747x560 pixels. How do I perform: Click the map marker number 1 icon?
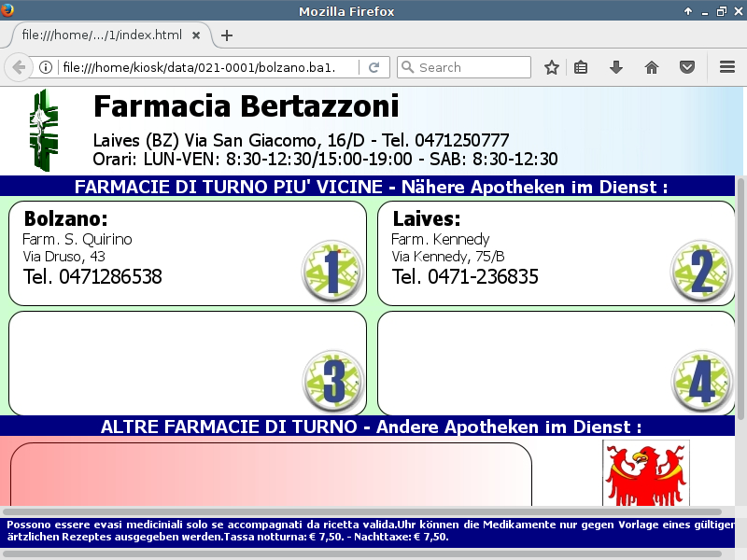tap(332, 272)
